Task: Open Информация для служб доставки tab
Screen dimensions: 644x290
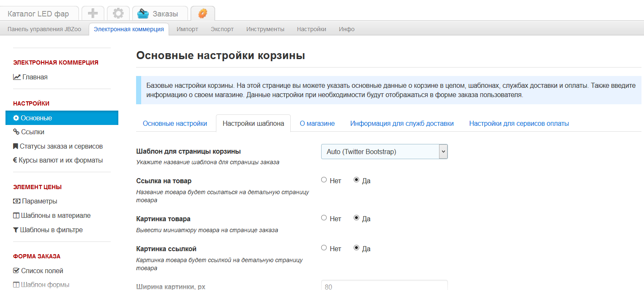Action: tap(402, 123)
